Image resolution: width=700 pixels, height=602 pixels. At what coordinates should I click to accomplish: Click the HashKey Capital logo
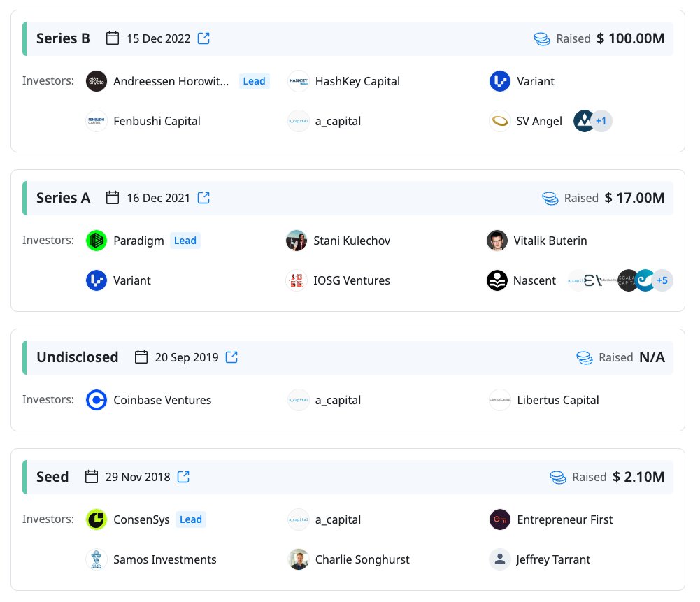(x=298, y=81)
